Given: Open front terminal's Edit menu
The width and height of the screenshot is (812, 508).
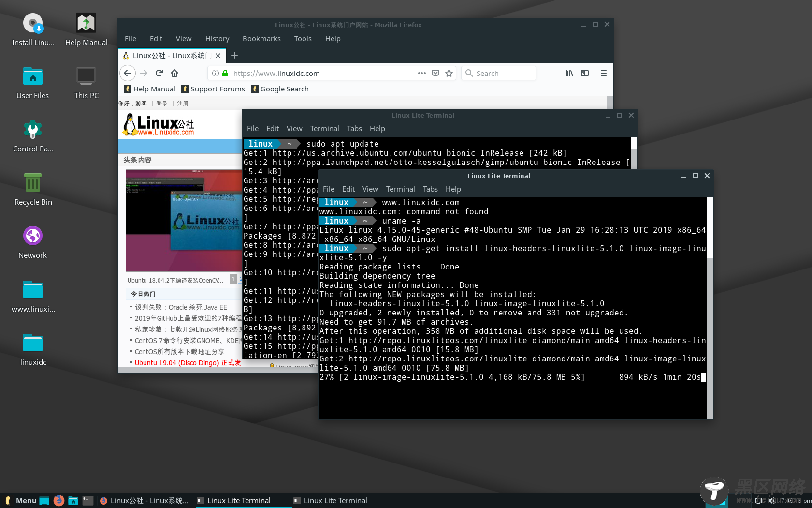Looking at the screenshot, I should point(348,189).
